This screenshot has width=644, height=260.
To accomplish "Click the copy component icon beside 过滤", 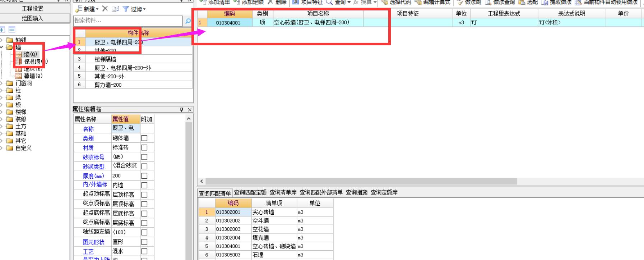I will pos(115,9).
